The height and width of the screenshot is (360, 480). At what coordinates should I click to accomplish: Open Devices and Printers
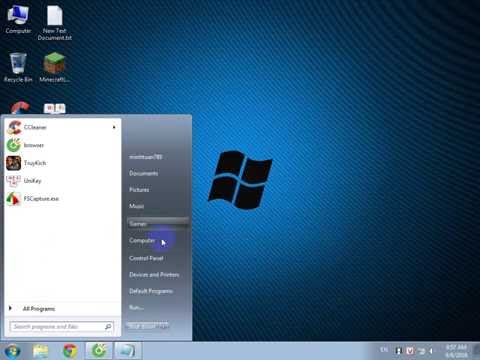click(154, 275)
